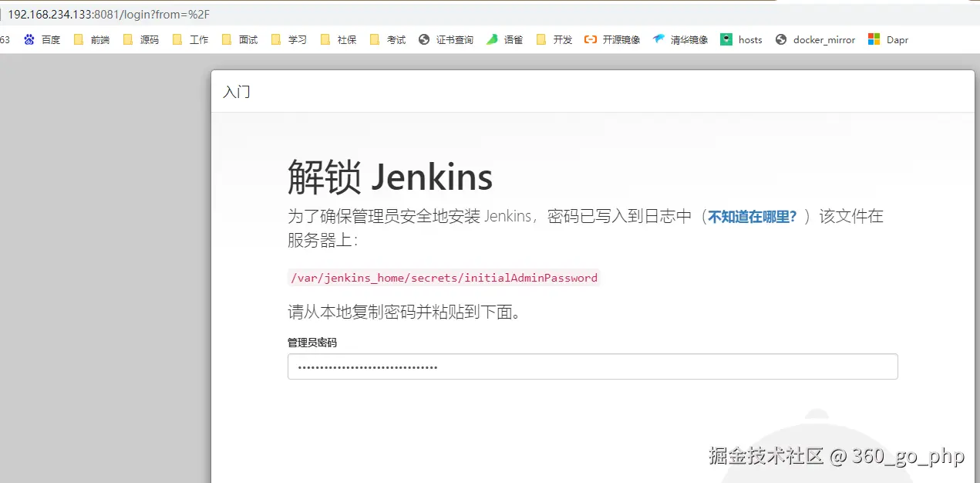
Task: Click the initialAdminPassword file path text
Action: [443, 278]
